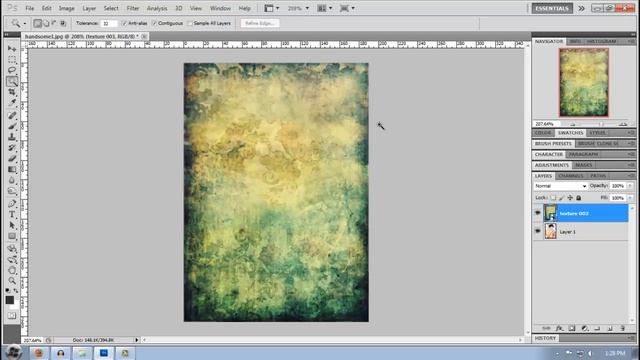The height and width of the screenshot is (360, 640).
Task: Select the Blur tool
Action: [x=12, y=180]
